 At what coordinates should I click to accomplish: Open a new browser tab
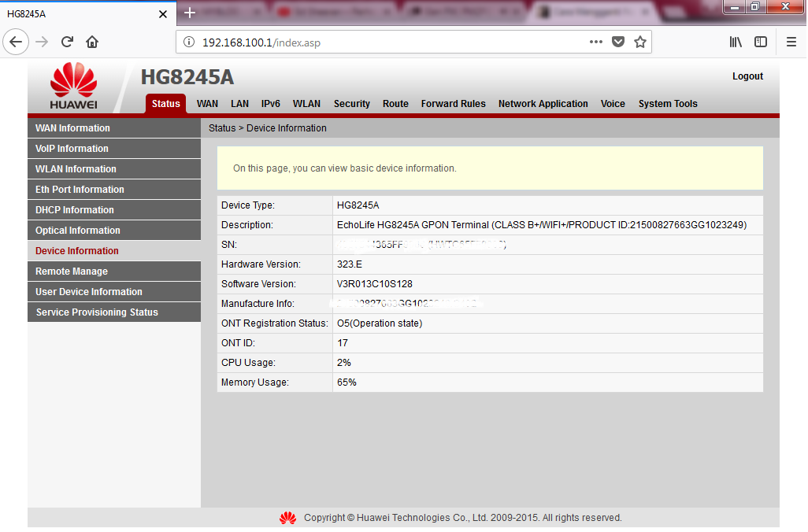click(189, 13)
